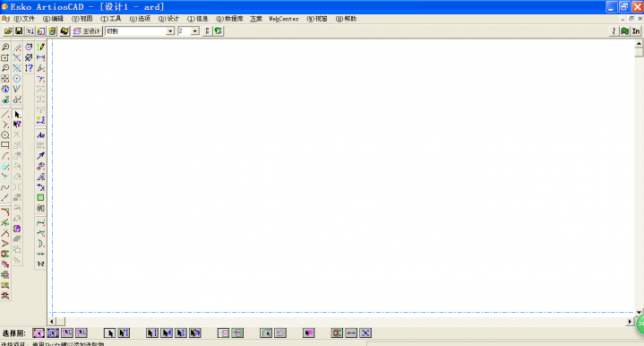Select the Ae text tool
The width and height of the screenshot is (644, 346).
pos(40,135)
